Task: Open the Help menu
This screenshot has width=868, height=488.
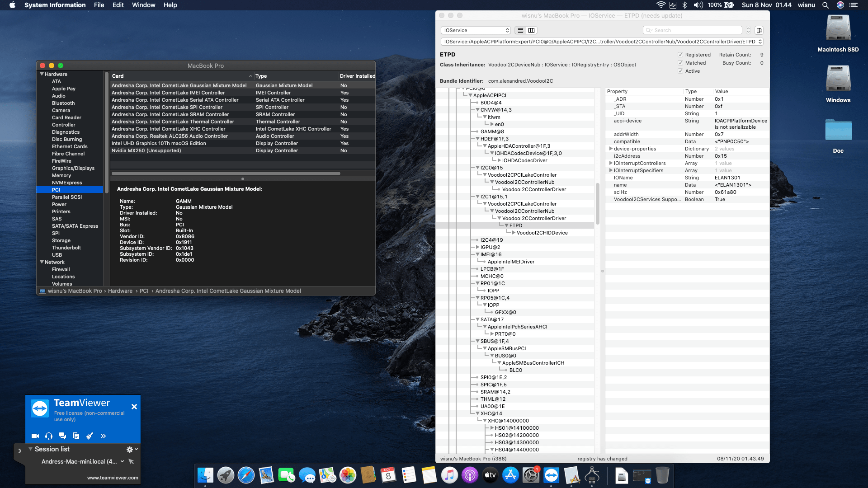Action: coord(170,5)
